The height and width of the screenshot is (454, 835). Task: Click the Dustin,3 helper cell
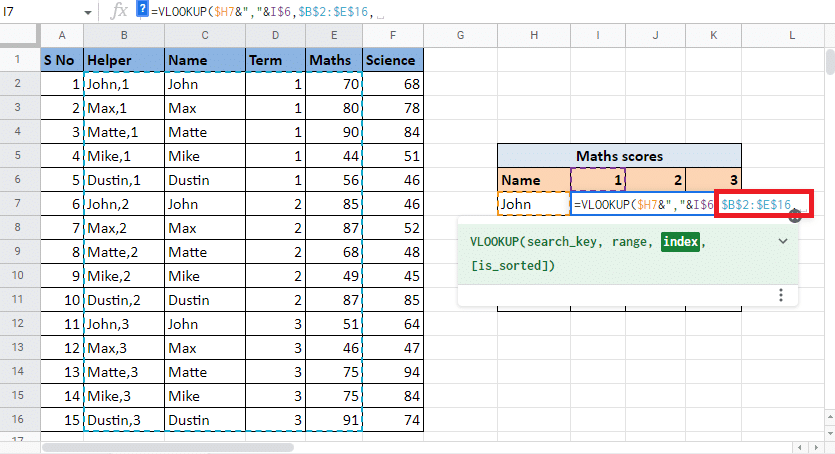pos(124,420)
